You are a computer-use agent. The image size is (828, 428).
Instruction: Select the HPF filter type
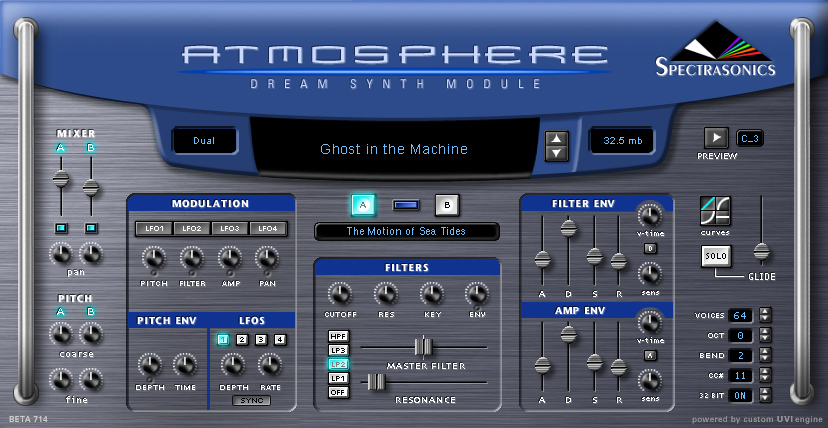click(338, 337)
